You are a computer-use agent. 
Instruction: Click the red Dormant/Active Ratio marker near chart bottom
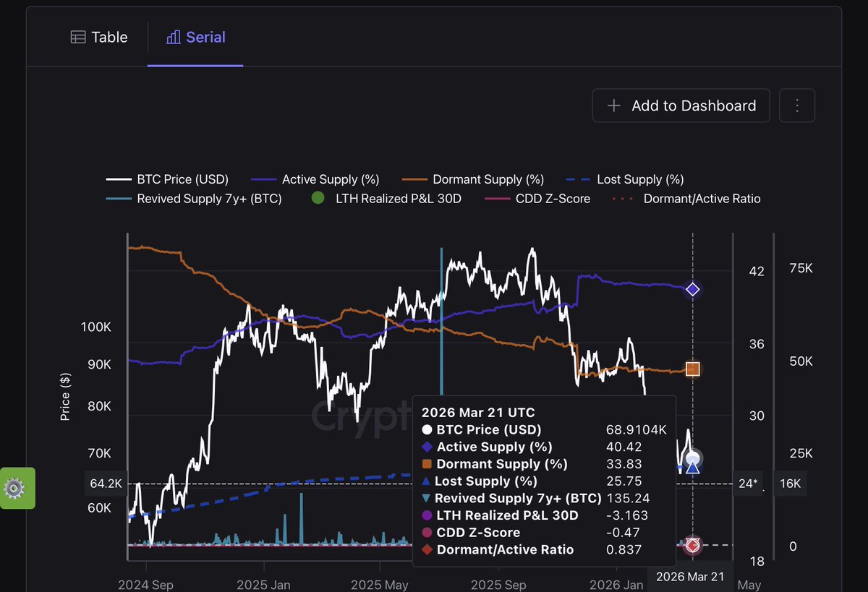tap(692, 546)
